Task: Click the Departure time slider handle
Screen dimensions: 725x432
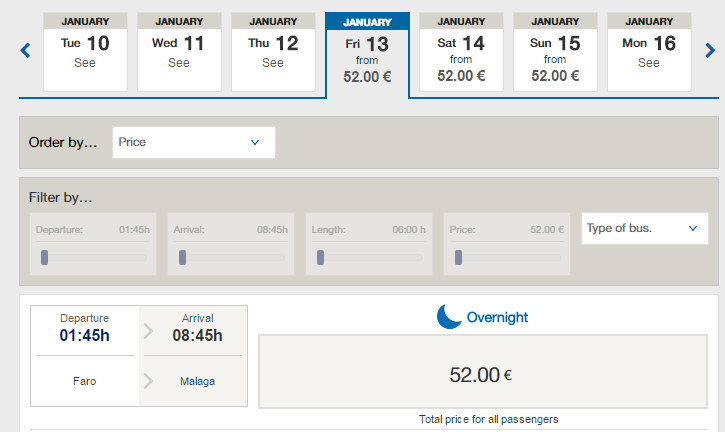Action: [x=44, y=258]
